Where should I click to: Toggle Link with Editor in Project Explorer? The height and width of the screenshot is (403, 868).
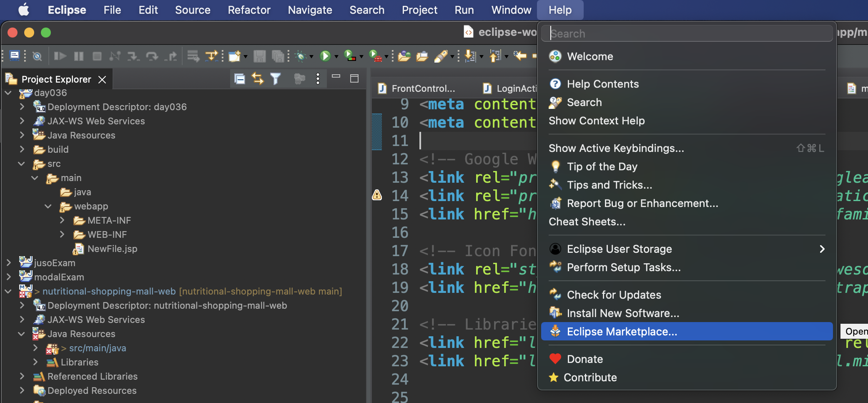click(258, 79)
